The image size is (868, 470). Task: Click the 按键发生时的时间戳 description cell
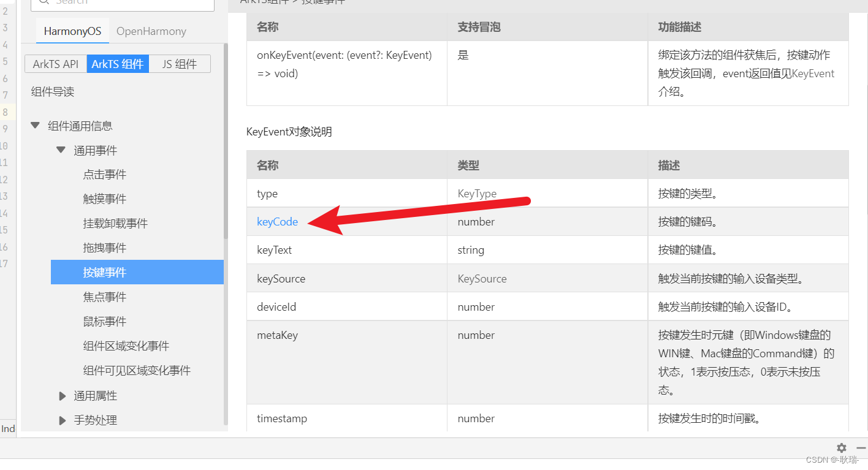(748, 419)
